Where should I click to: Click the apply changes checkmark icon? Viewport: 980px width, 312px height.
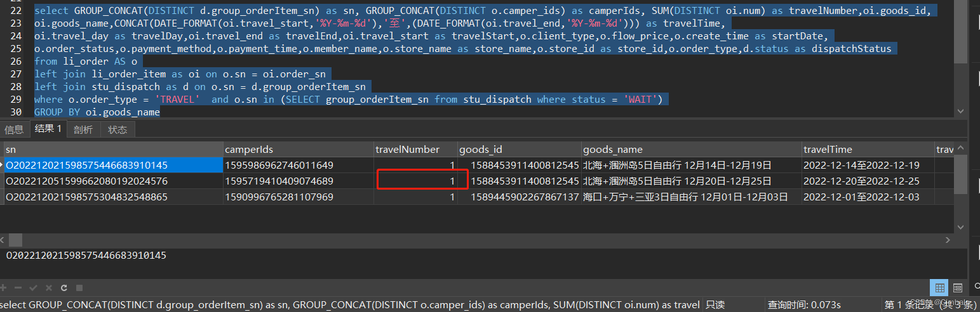[x=33, y=287]
